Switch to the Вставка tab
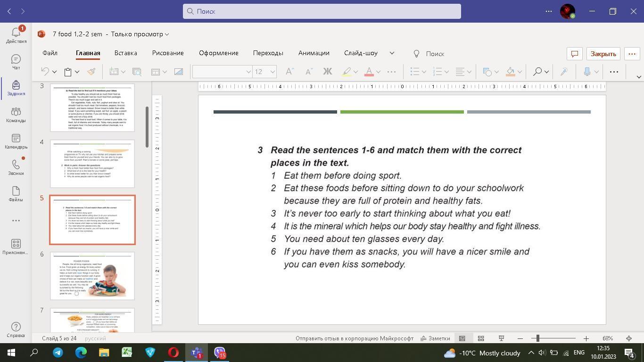 126,53
